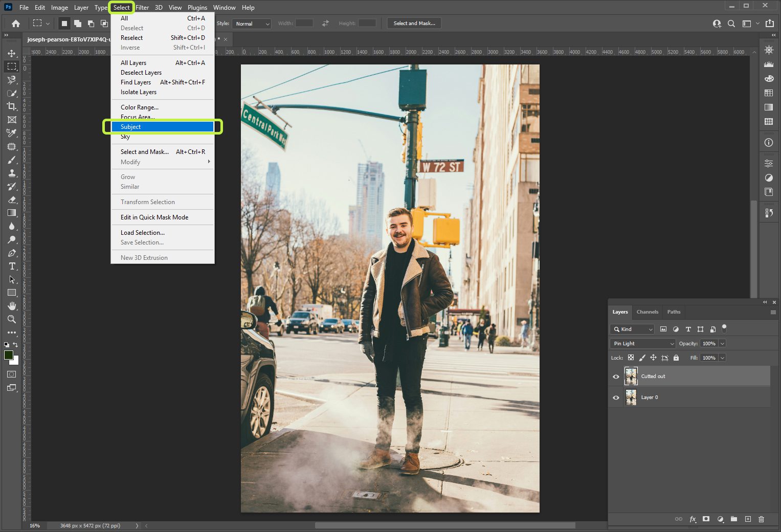Click the 16% zoom level field
This screenshot has width=781, height=532.
pos(35,525)
